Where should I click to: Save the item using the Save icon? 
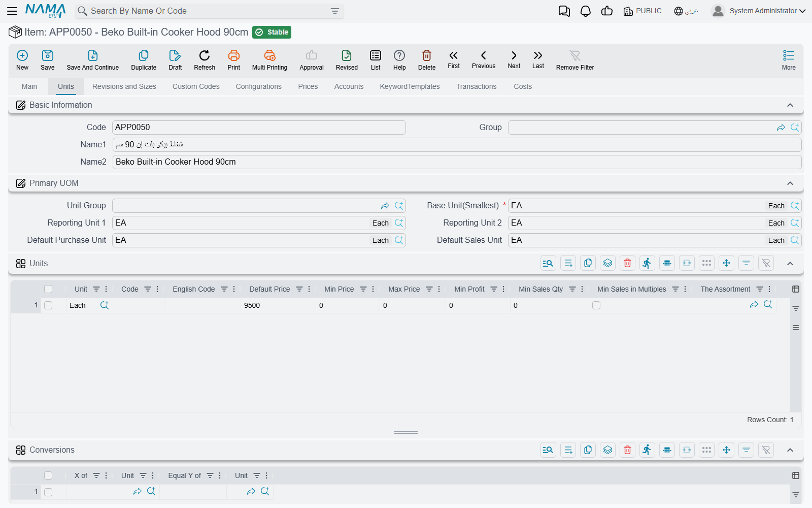[x=48, y=60]
